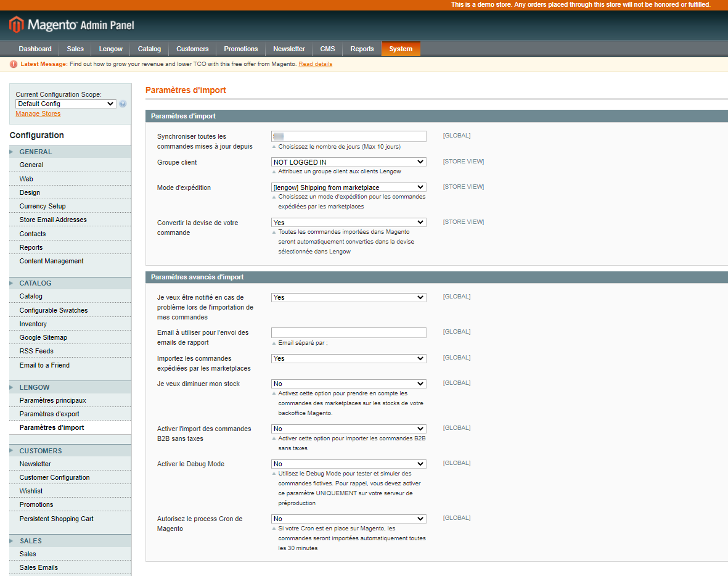Collapse the Paramètres d'import section header

coord(436,116)
